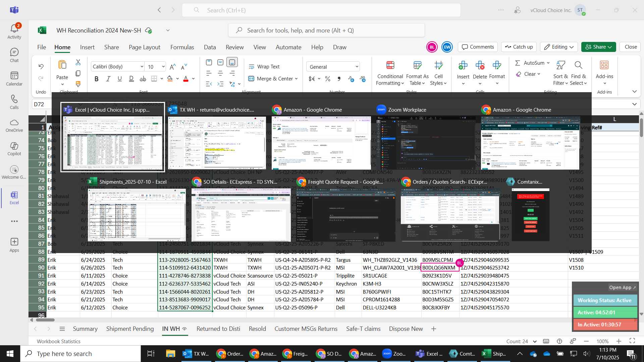Decrease font size icon
This screenshot has width=644, height=362.
click(184, 67)
